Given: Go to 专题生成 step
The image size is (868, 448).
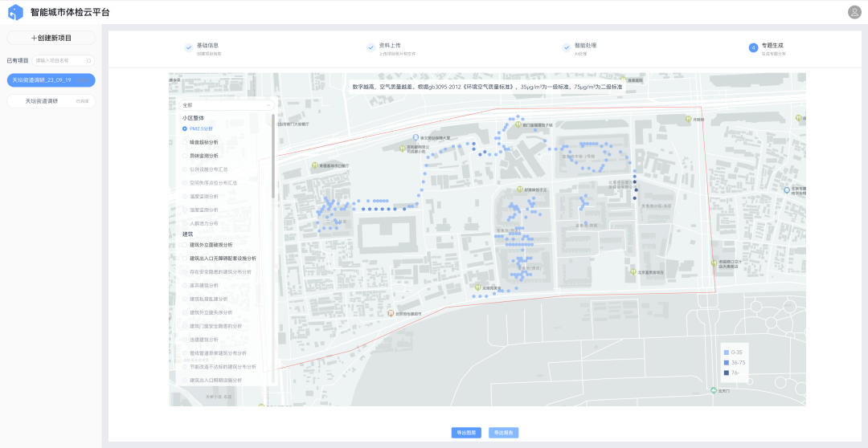Looking at the screenshot, I should (772, 45).
